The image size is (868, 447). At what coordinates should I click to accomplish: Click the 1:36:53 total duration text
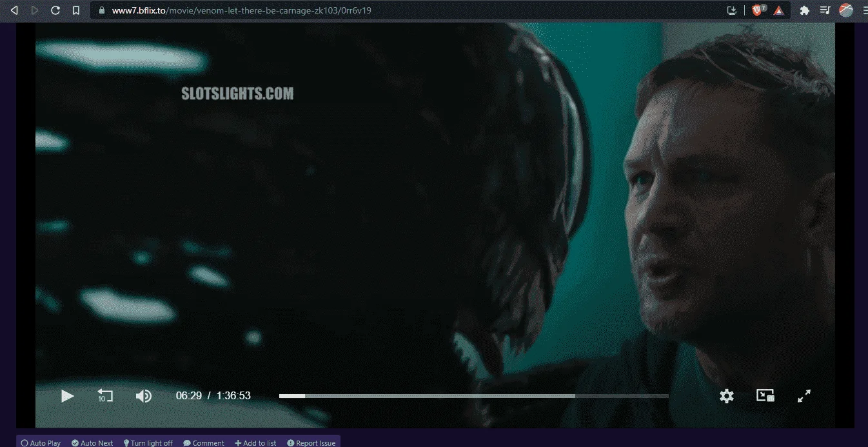pos(233,395)
